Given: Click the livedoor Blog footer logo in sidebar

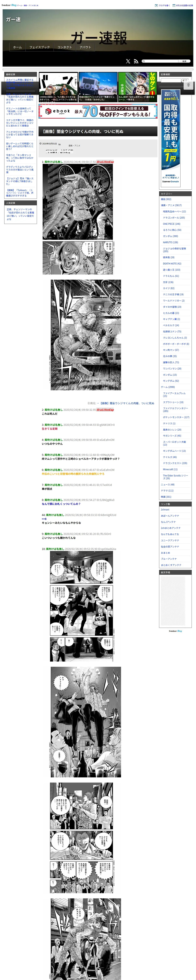Looking at the screenshot, I should point(175,631).
